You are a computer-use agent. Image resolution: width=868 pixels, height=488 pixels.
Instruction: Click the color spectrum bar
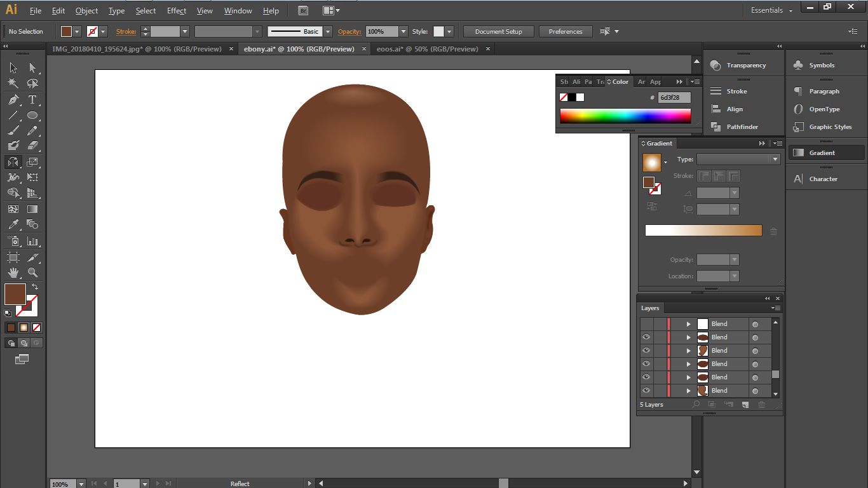click(x=625, y=116)
